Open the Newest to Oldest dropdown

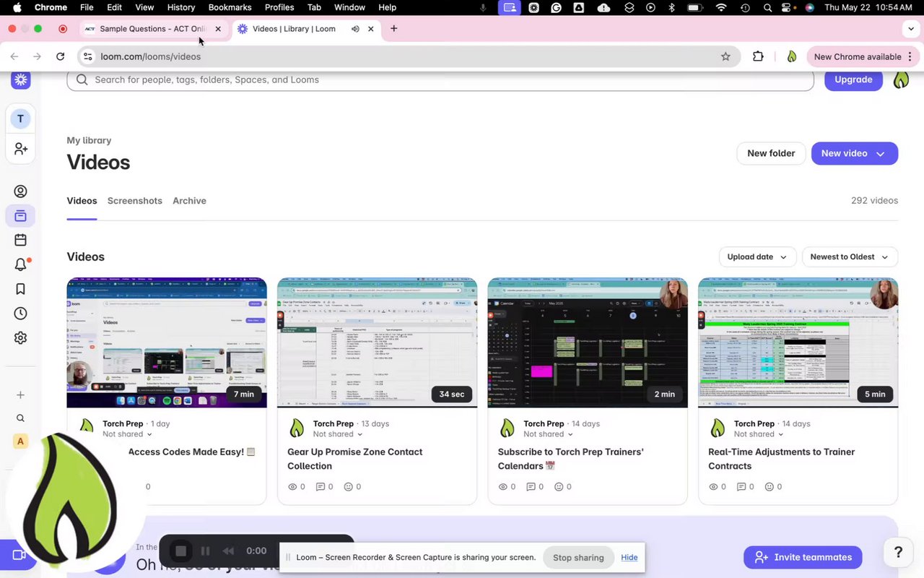coord(850,256)
